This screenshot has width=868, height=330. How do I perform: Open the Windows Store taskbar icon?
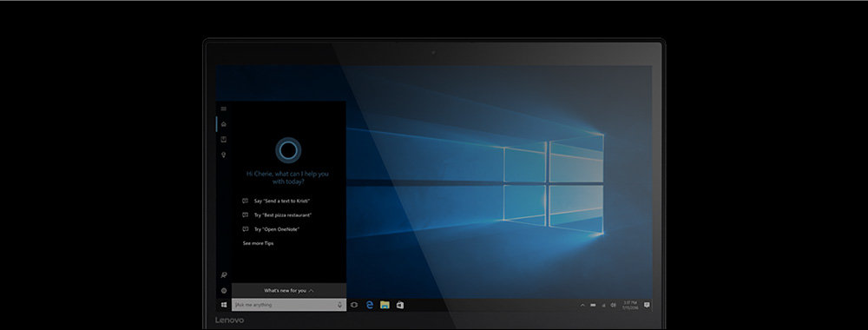tap(399, 305)
